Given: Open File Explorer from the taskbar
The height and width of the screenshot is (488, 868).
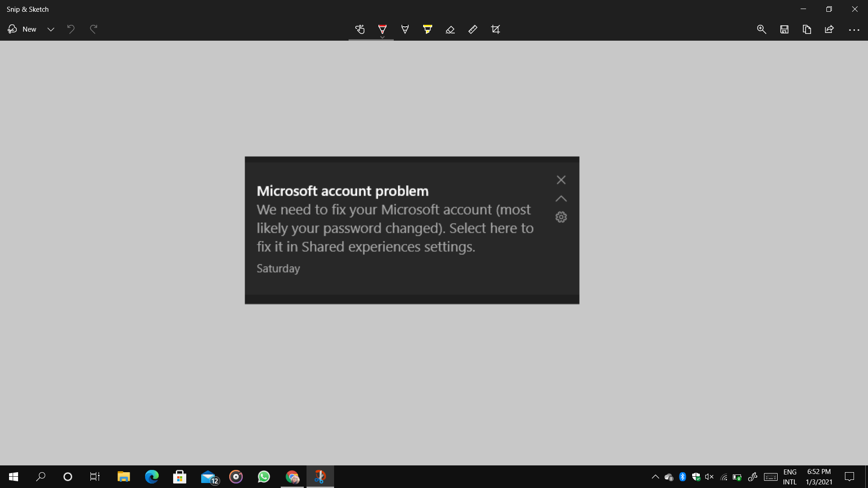Looking at the screenshot, I should [x=123, y=477].
